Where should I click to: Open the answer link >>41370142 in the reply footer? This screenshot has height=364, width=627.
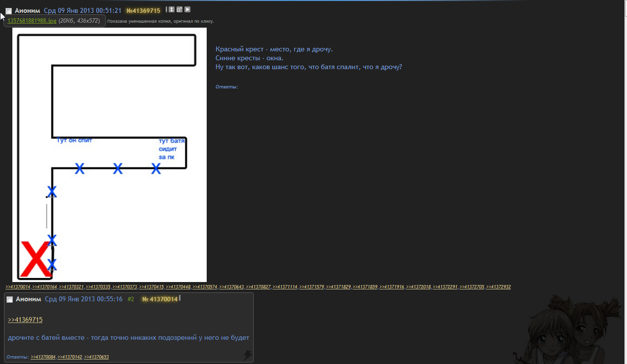click(70, 357)
